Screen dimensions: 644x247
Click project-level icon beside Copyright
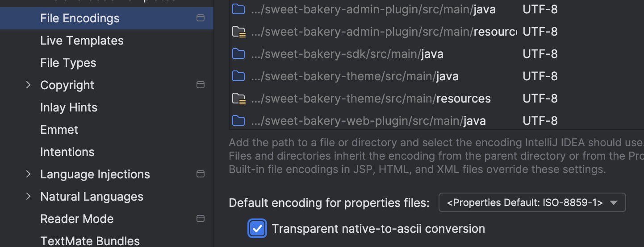pyautogui.click(x=201, y=85)
